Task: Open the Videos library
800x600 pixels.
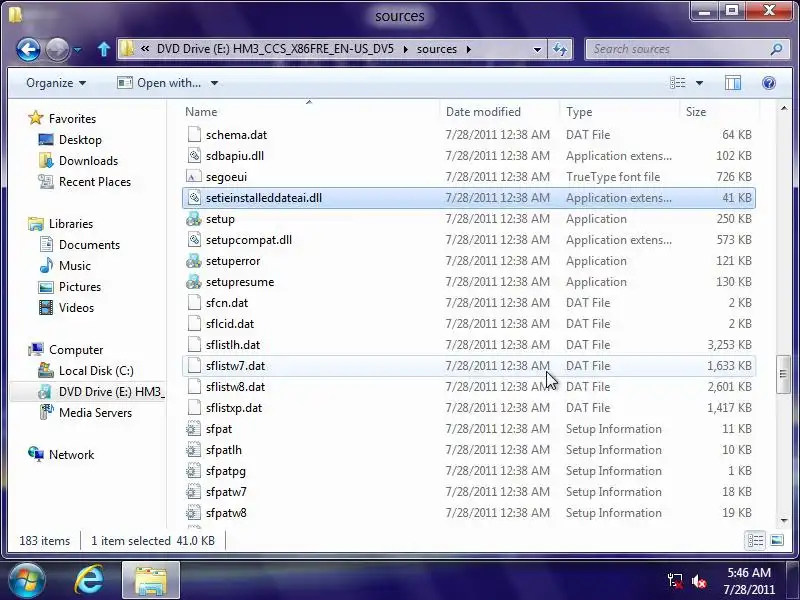Action: [x=76, y=308]
